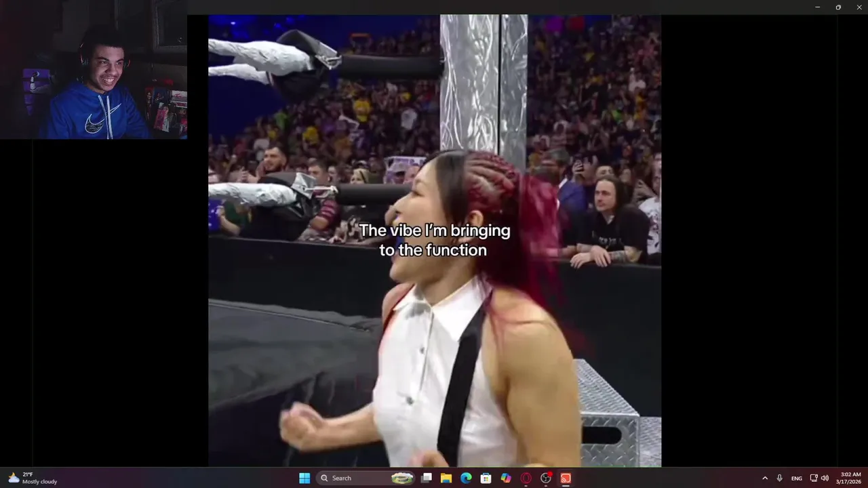Click the taskbar Search box
Viewport: 868px width, 488px height.
click(x=366, y=478)
